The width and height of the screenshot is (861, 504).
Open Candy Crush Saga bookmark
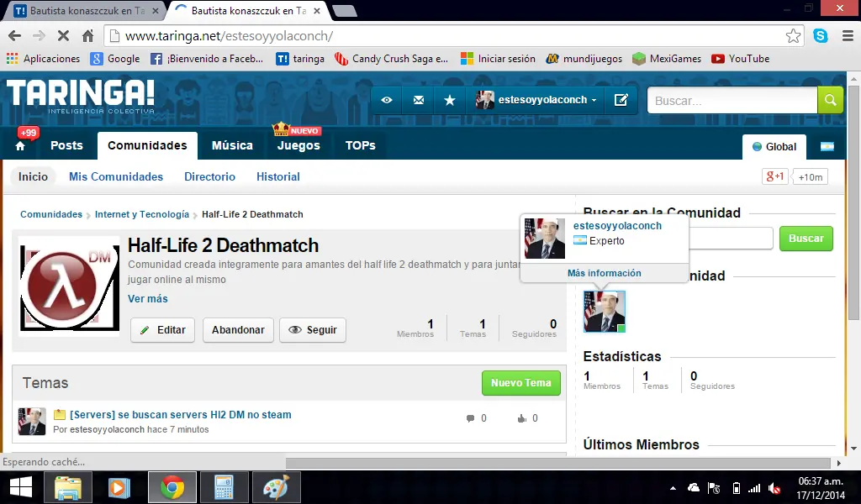coord(392,59)
